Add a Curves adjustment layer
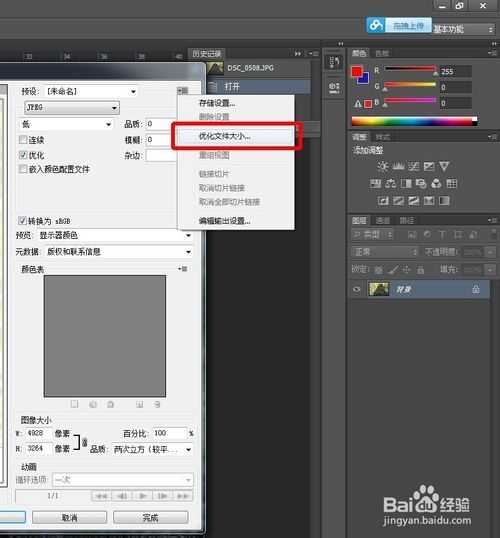Screen dimensions: 500x538 coord(414,167)
